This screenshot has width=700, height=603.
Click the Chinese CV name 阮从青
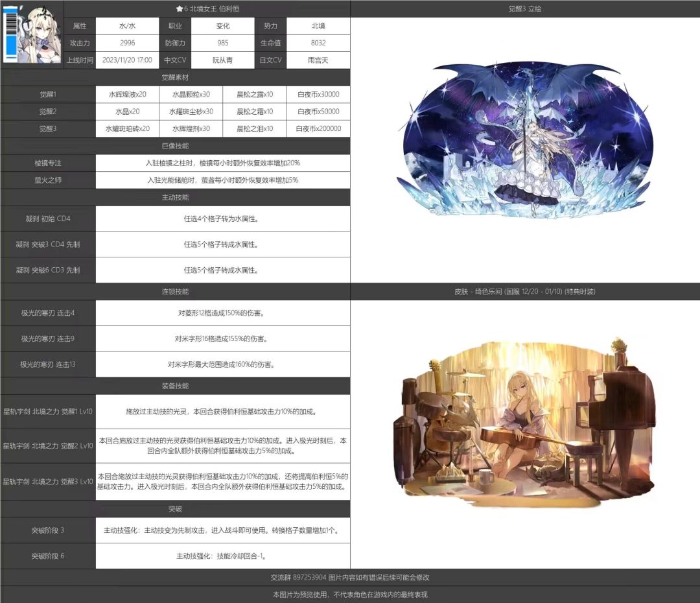(223, 60)
